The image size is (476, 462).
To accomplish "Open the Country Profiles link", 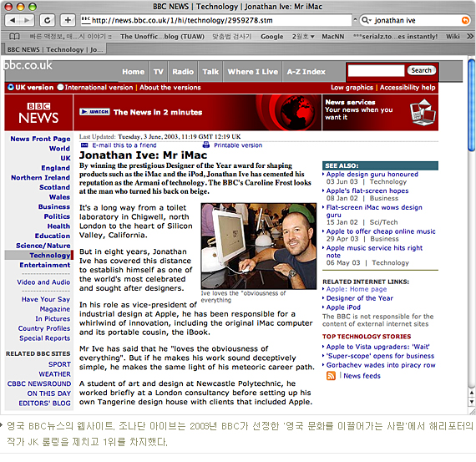I will coord(44,328).
